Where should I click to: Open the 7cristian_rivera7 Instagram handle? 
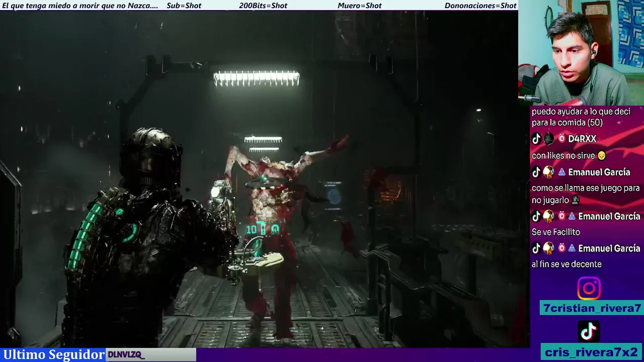(592, 308)
